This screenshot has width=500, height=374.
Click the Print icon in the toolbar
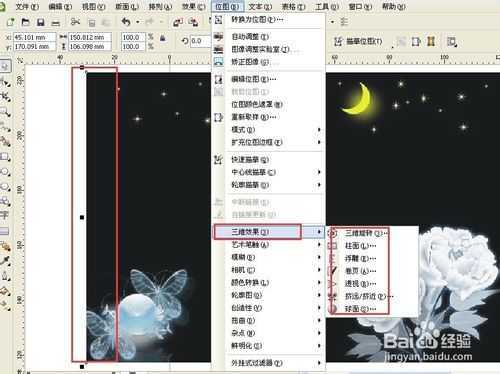point(56,23)
